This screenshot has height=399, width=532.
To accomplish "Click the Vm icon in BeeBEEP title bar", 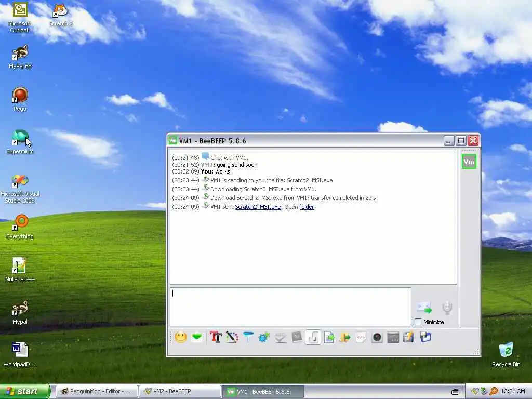I will tap(173, 140).
